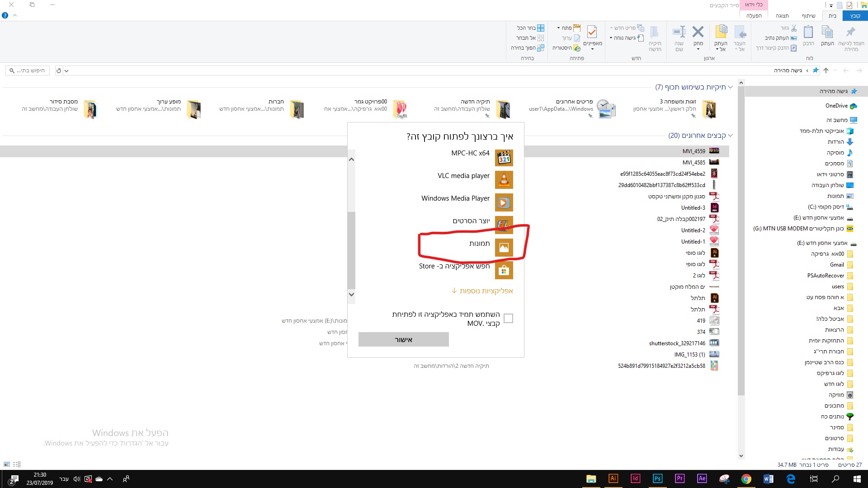Viewport: 868px width, 488px height.
Task: Choose MPC-HC x64 app icon
Action: pyautogui.click(x=504, y=158)
